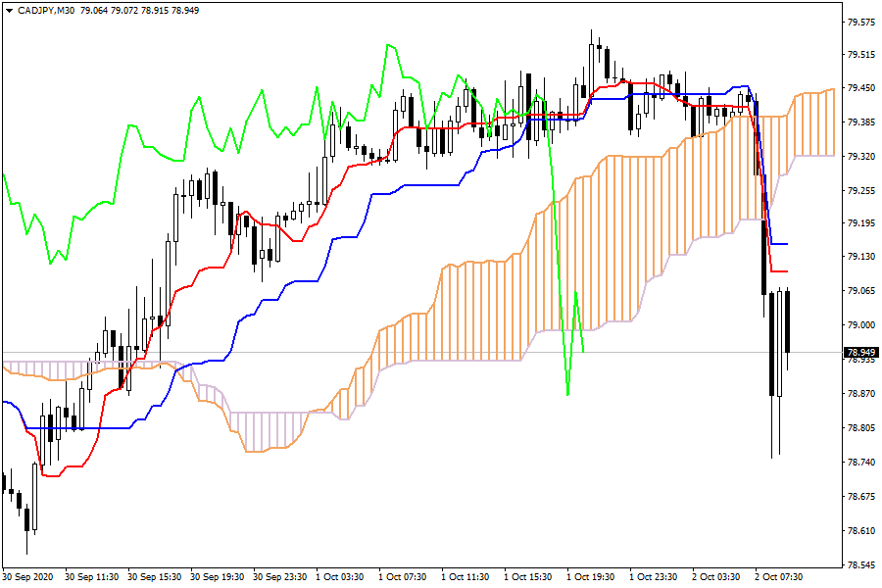Click the 1 Oct 03:30 time label
Viewport: 882px width, 588px height.
[340, 577]
